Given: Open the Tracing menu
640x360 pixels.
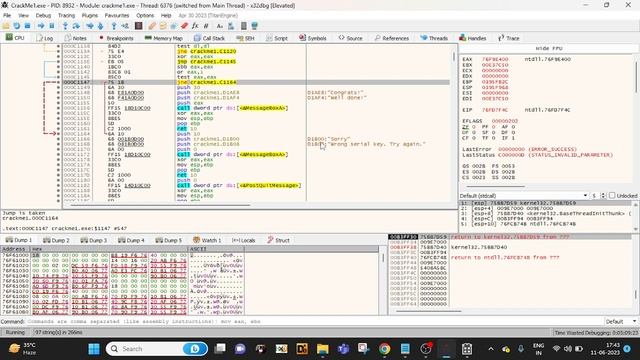Looking at the screenshot, I should 66,15.
